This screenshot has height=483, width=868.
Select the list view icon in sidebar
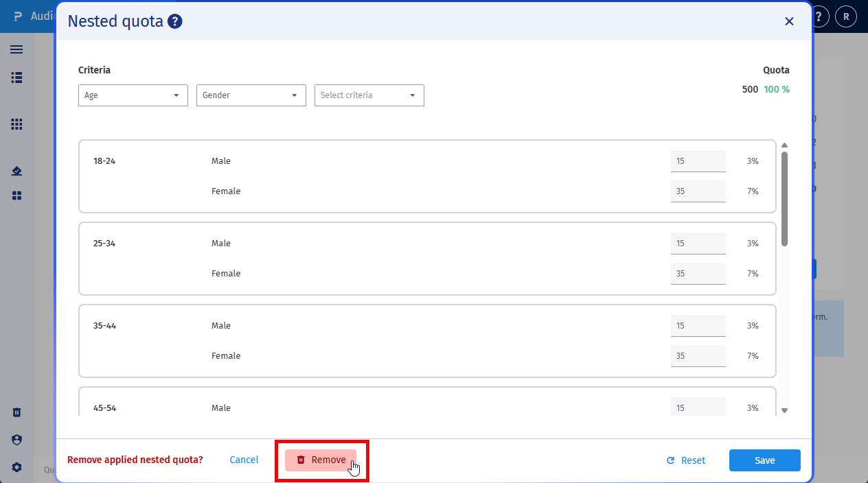[16, 78]
